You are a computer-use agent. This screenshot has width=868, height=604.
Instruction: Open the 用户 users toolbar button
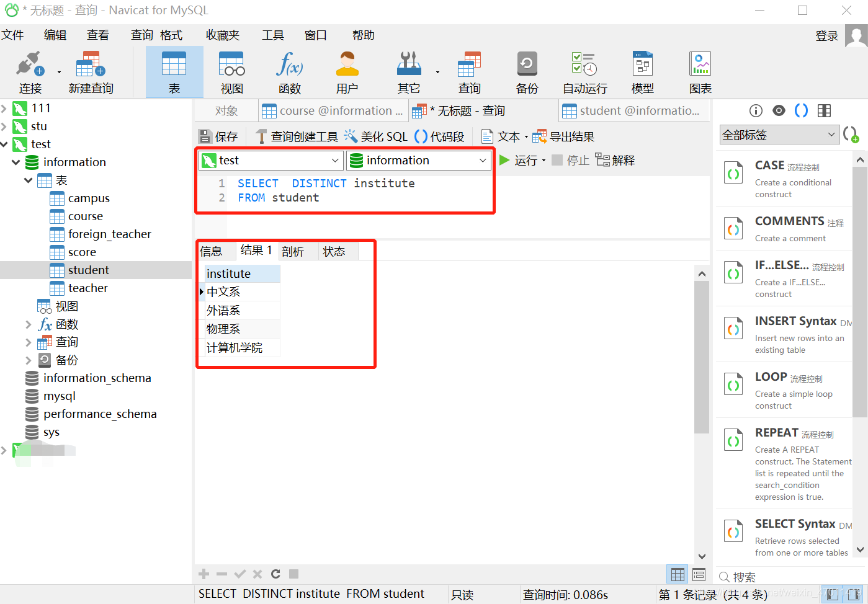[347, 73]
